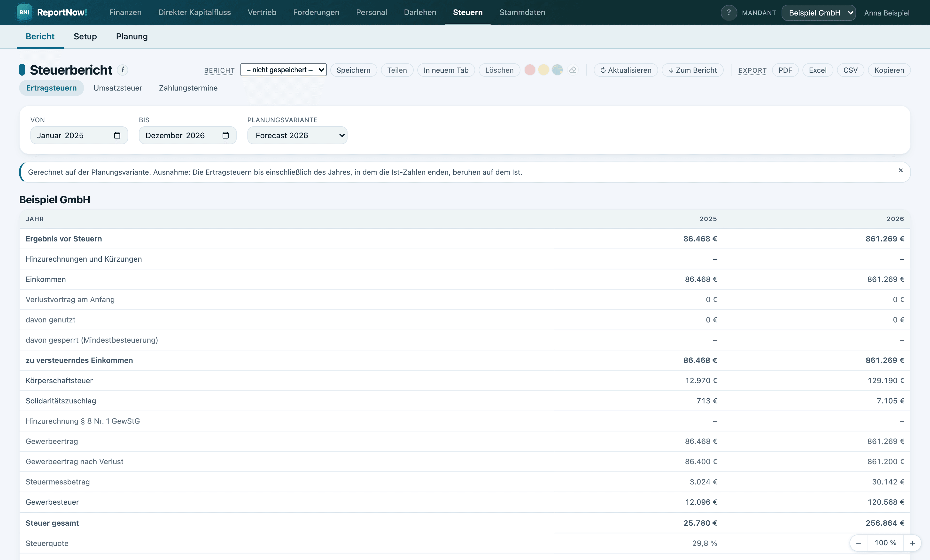Screen dimensions: 930x560
Task: Export the report as PDF
Action: tap(785, 70)
